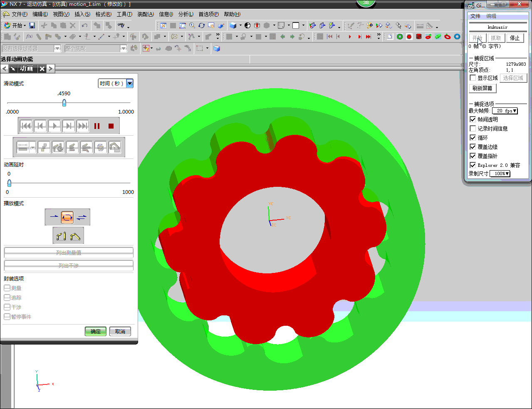Click the 停止 button in capture window

pos(515,38)
